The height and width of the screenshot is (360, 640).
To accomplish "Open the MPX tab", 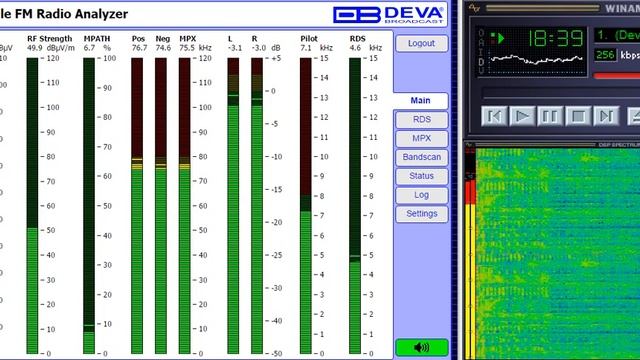I will click(x=422, y=138).
